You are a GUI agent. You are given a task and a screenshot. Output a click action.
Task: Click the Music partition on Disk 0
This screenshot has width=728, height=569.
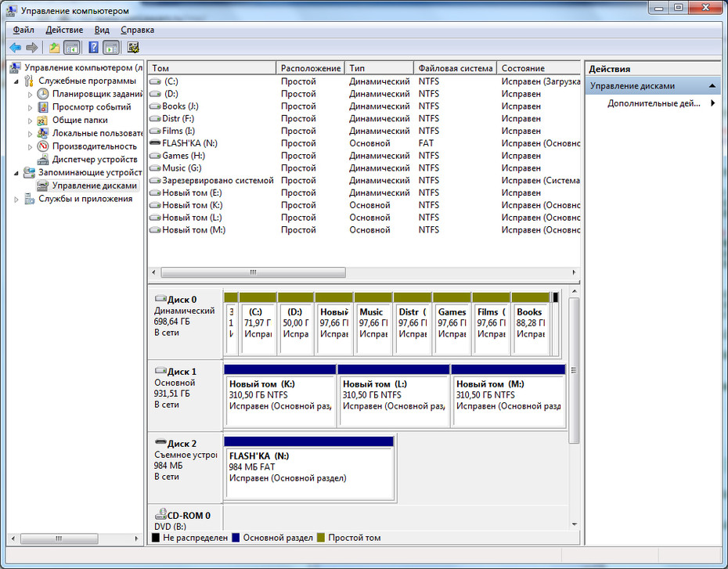pos(373,323)
